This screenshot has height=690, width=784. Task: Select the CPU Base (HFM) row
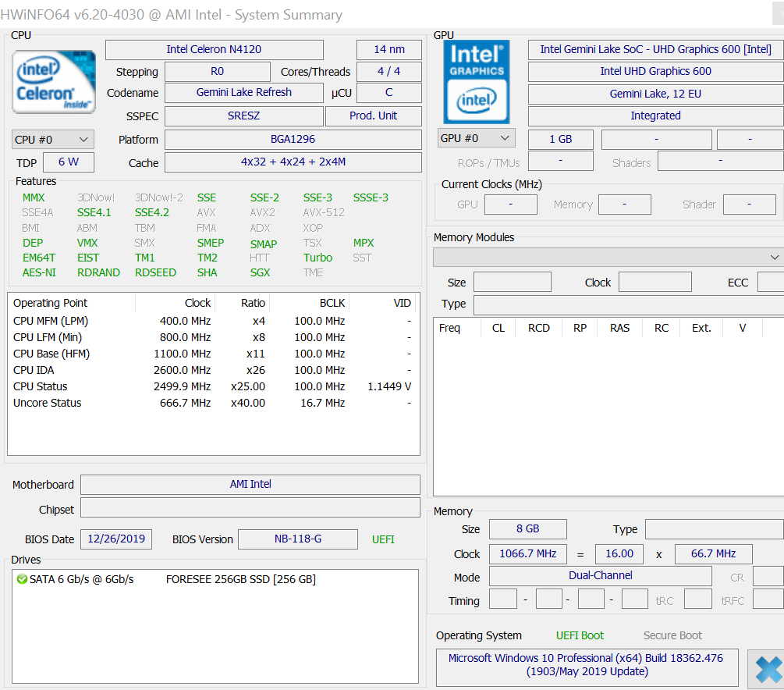(214, 354)
